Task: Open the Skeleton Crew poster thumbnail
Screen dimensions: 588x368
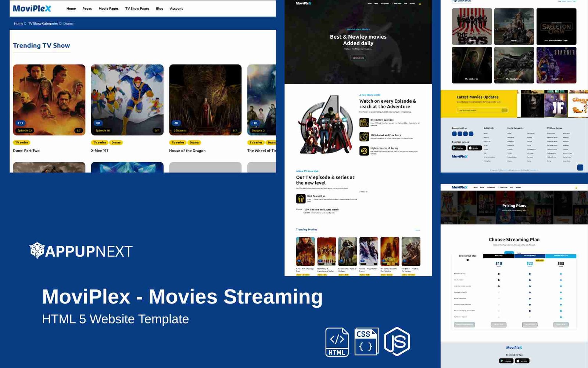Action: click(556, 26)
